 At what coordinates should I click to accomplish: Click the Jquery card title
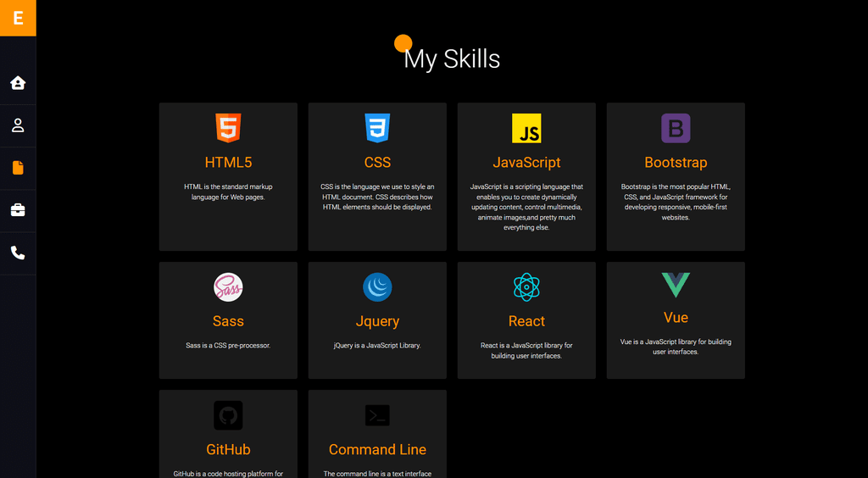pyautogui.click(x=377, y=321)
